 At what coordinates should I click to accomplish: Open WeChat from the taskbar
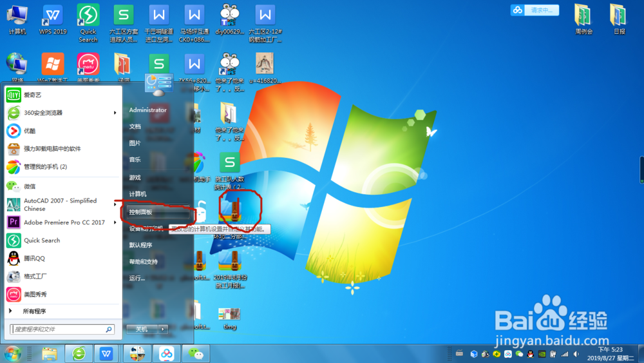click(196, 353)
